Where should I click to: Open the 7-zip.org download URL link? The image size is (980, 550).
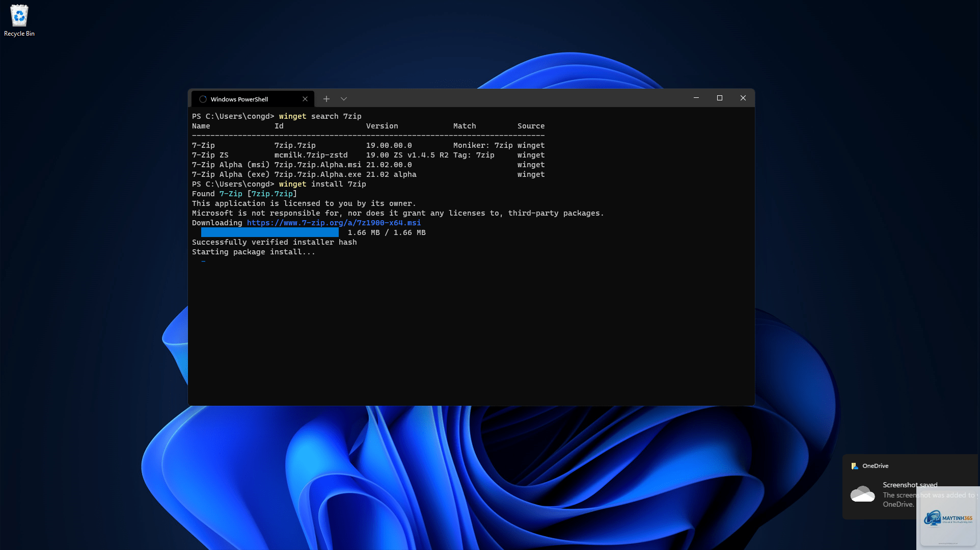pyautogui.click(x=334, y=223)
